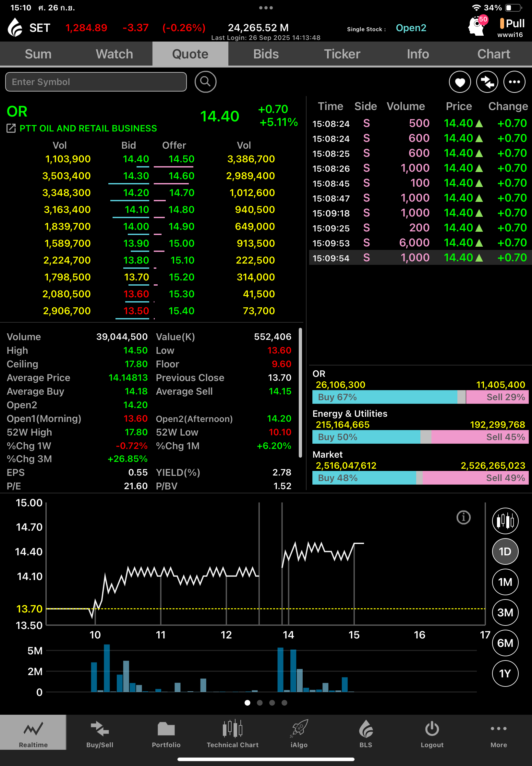
Task: Tap the OR Buy 67% bar
Action: [x=385, y=397]
